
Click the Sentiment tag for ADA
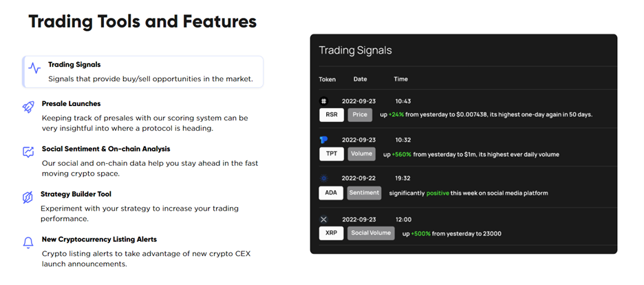(x=364, y=193)
